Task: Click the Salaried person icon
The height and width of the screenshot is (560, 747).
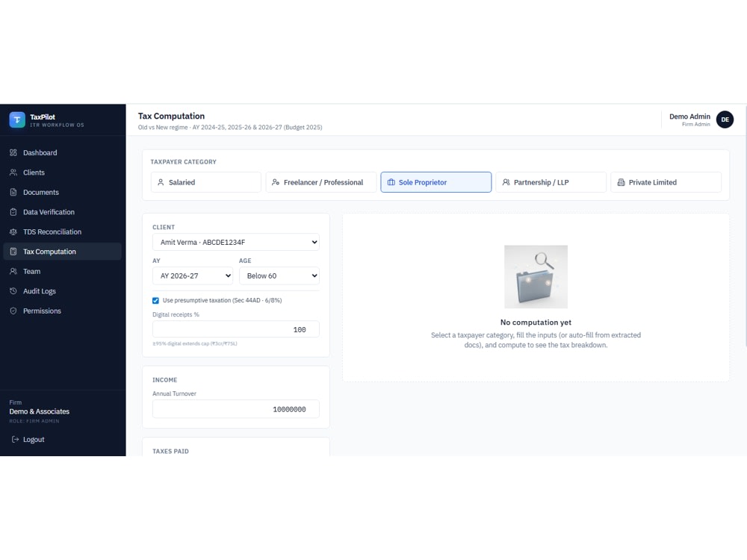Action: coord(161,182)
